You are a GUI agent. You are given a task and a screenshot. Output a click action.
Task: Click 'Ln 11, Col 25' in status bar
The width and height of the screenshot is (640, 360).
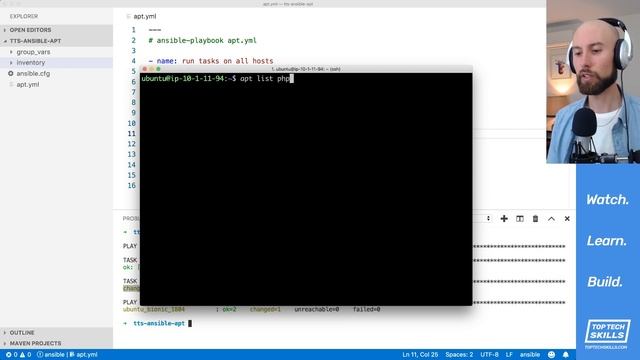coord(420,355)
